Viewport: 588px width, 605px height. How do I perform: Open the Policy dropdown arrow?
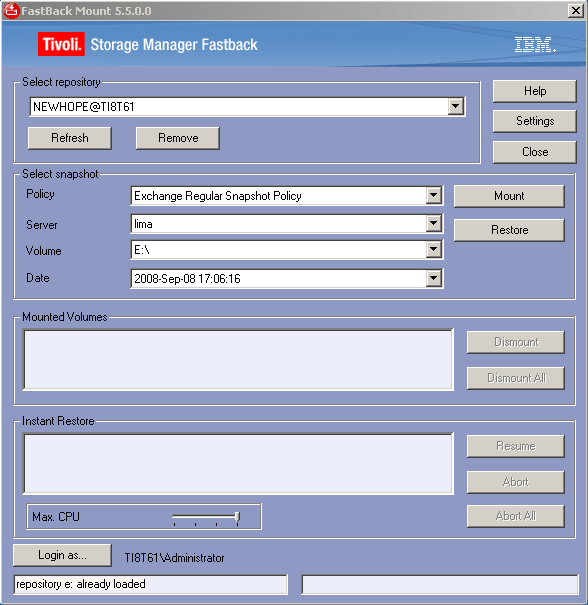pyautogui.click(x=434, y=196)
